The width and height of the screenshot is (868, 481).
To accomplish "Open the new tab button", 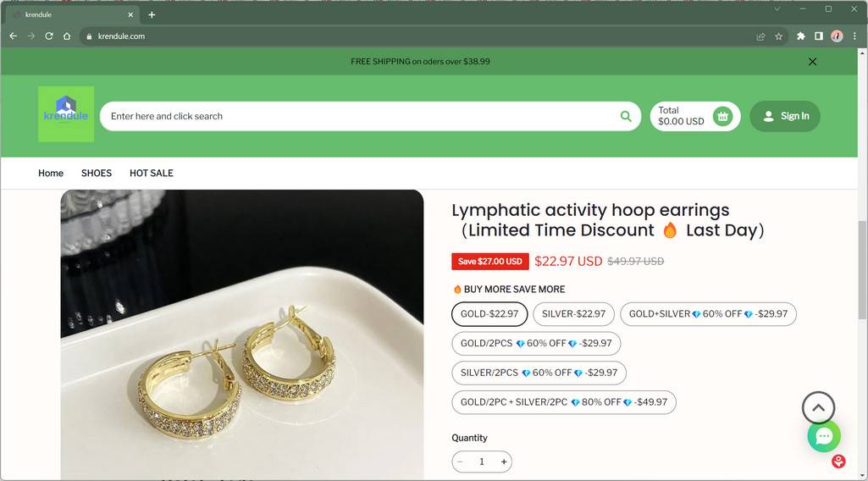I will coord(152,14).
